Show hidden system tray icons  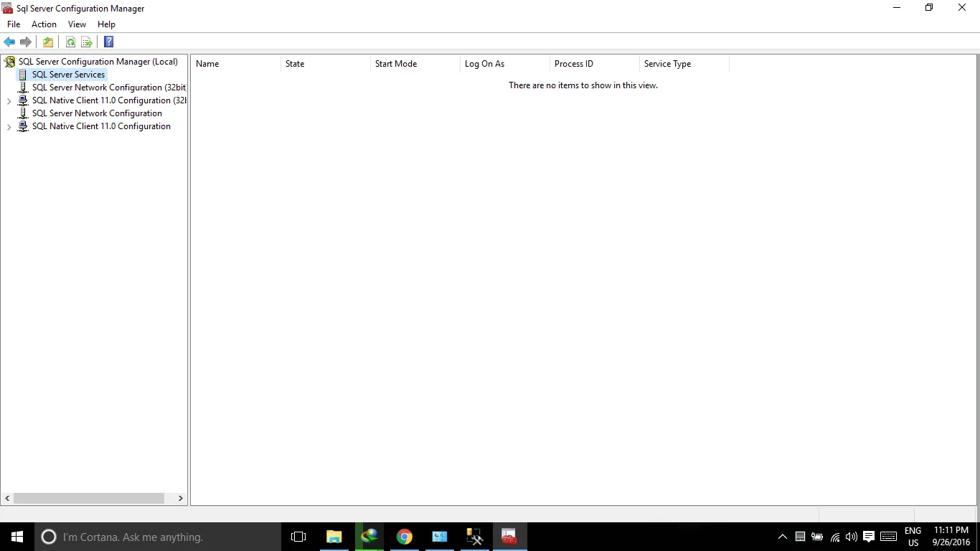[783, 537]
